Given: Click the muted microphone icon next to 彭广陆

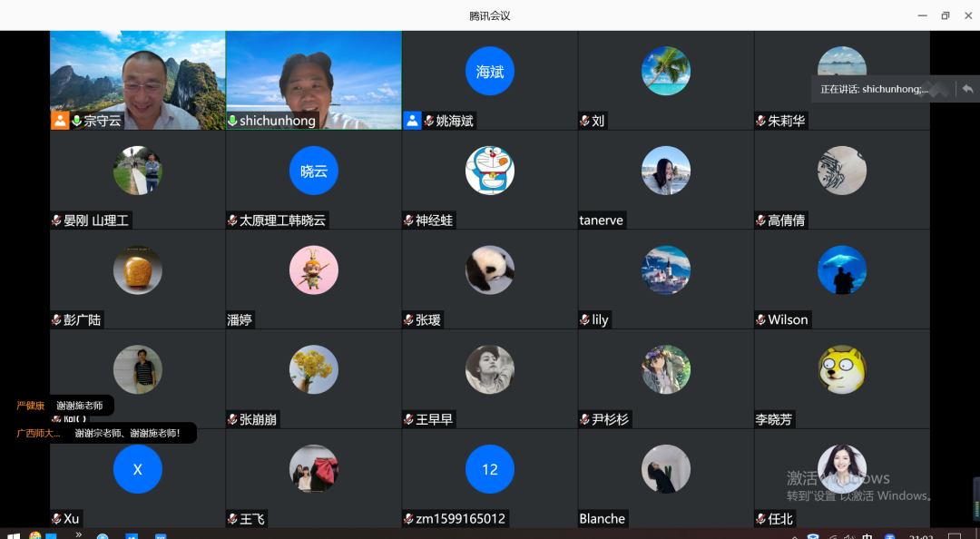Looking at the screenshot, I should (x=56, y=319).
